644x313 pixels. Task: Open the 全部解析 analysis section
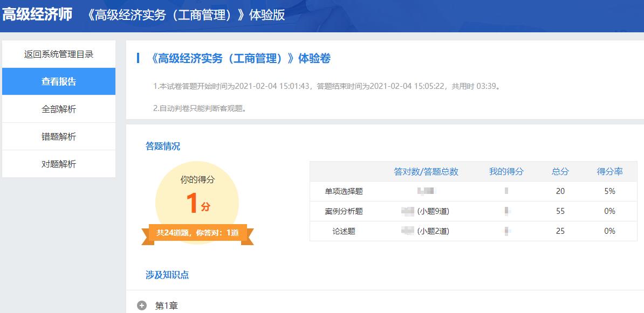click(x=59, y=108)
